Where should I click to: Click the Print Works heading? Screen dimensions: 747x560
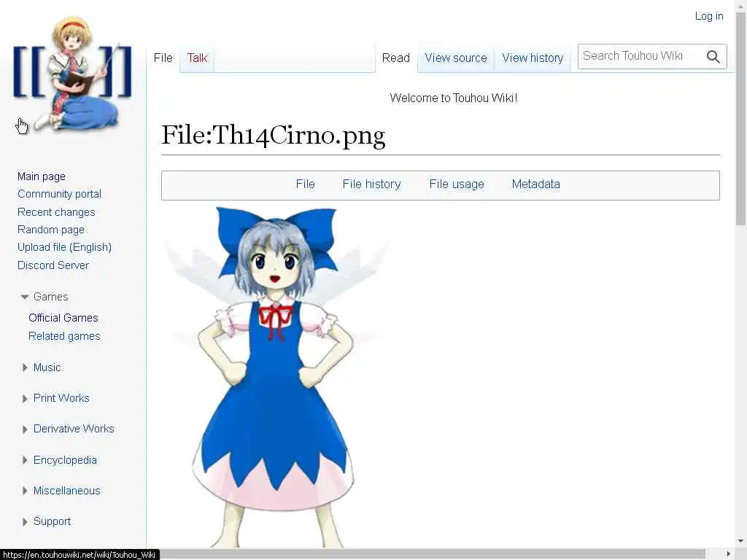(x=61, y=398)
